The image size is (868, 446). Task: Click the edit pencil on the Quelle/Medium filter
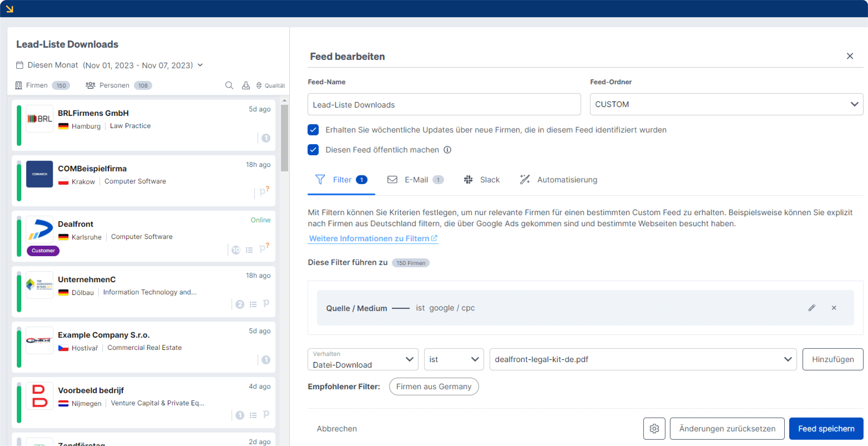[812, 308]
